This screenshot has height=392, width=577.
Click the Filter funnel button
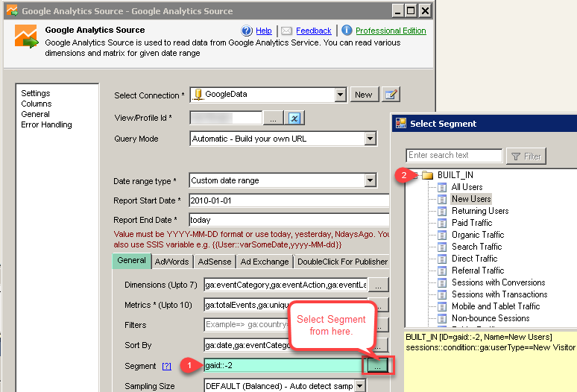(x=526, y=157)
